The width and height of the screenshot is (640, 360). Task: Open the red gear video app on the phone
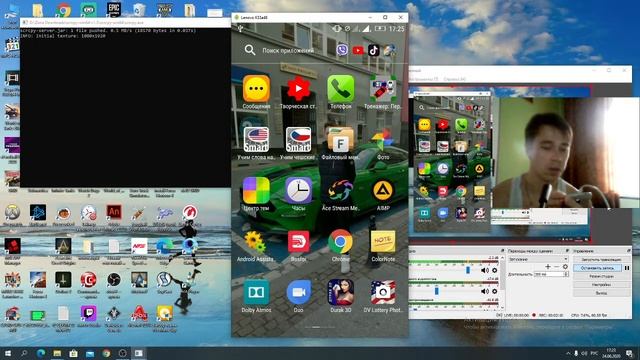[x=298, y=89]
